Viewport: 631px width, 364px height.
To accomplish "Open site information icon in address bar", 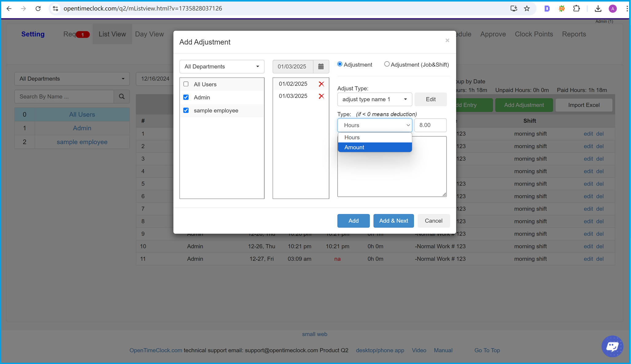I will click(x=56, y=9).
